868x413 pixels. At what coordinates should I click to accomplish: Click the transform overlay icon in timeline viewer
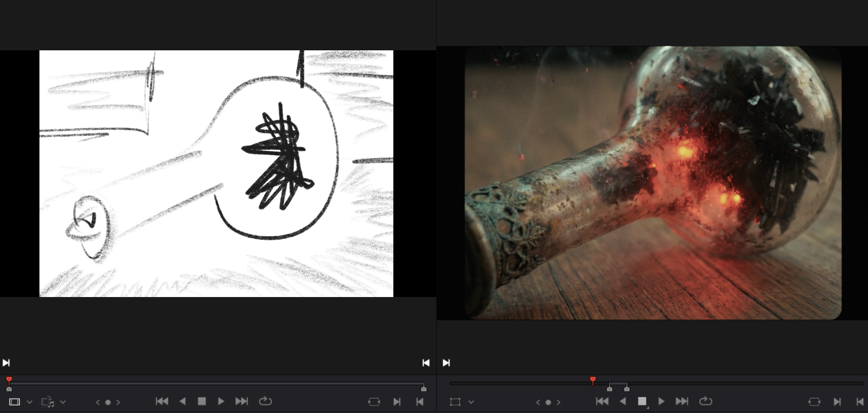pyautogui.click(x=455, y=402)
